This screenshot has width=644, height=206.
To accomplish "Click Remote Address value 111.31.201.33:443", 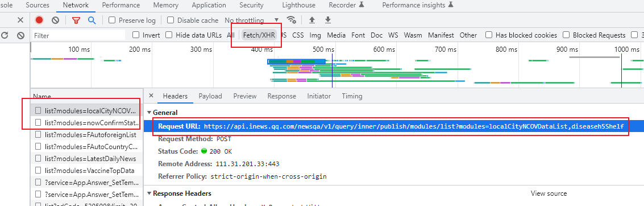I will tap(247, 164).
